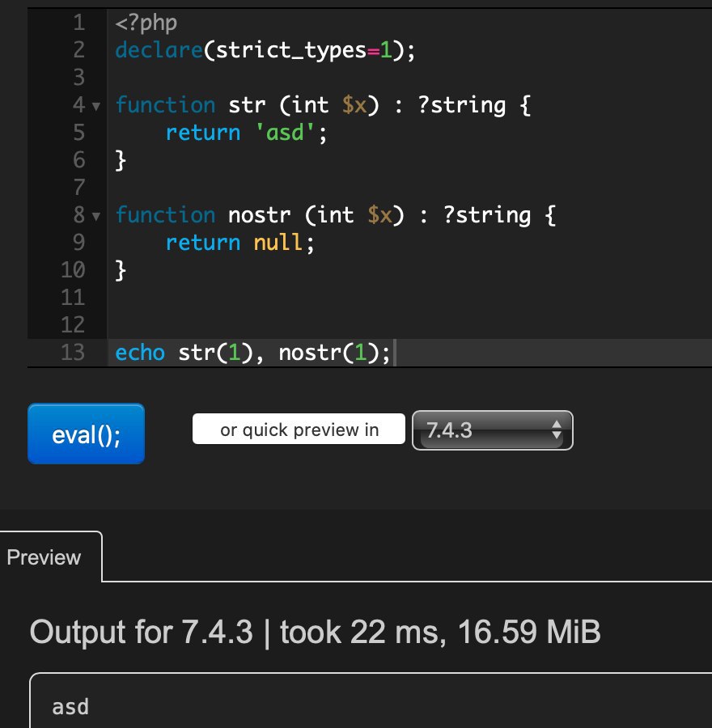The width and height of the screenshot is (712, 728).
Task: Collapse the nostr function fold arrow on line 8
Action: [96, 216]
